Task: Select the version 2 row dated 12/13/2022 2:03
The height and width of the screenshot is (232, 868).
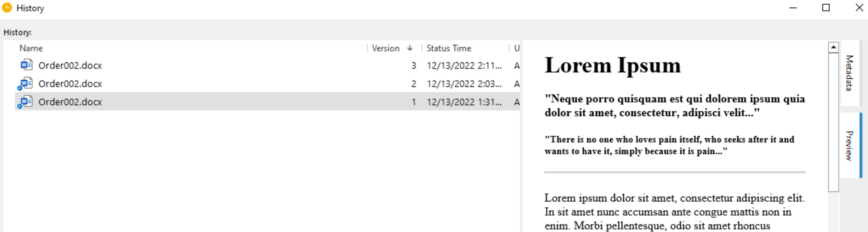Action: pos(267,84)
